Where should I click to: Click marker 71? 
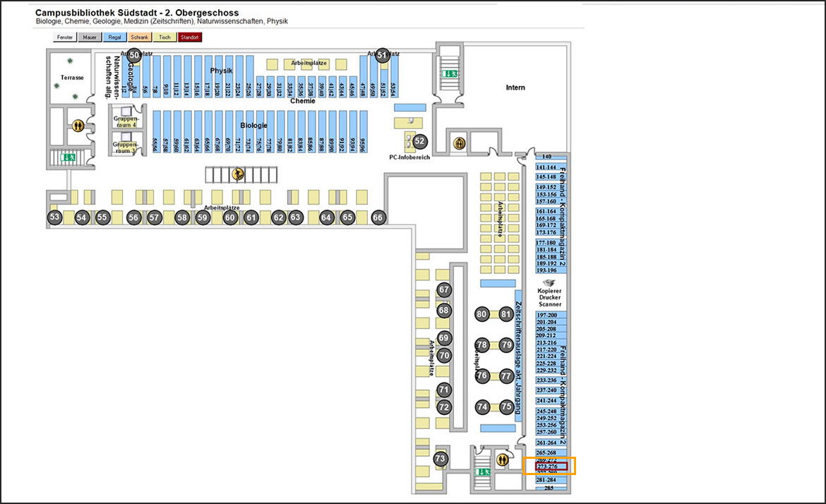(x=444, y=390)
